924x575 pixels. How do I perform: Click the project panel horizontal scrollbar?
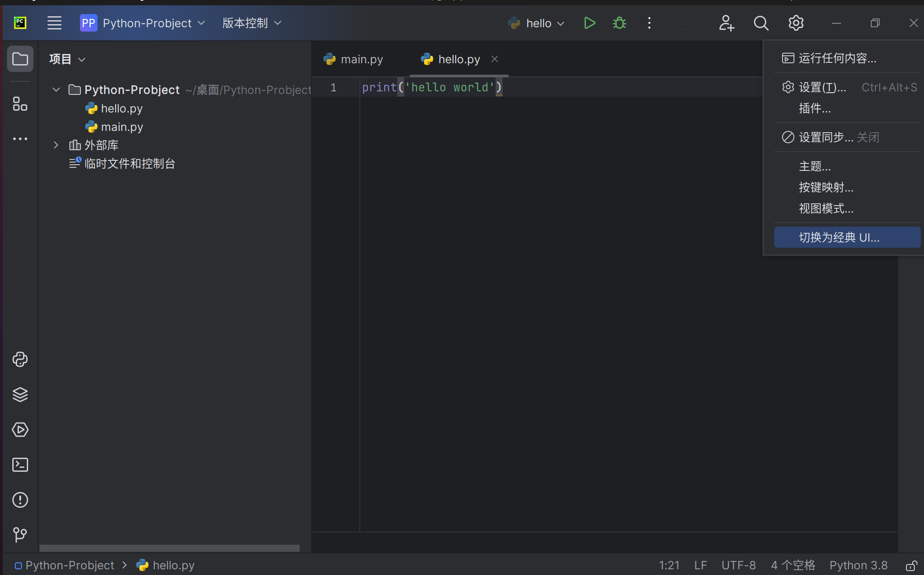[170, 548]
